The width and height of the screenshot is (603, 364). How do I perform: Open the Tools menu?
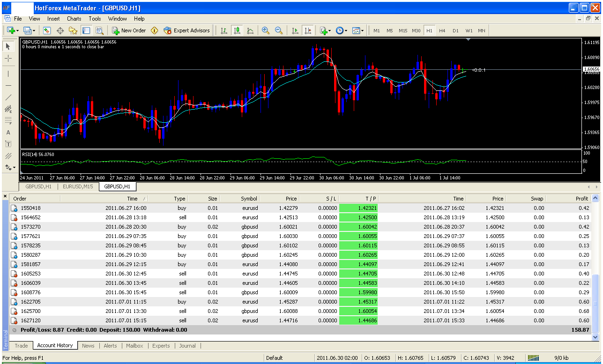[95, 19]
